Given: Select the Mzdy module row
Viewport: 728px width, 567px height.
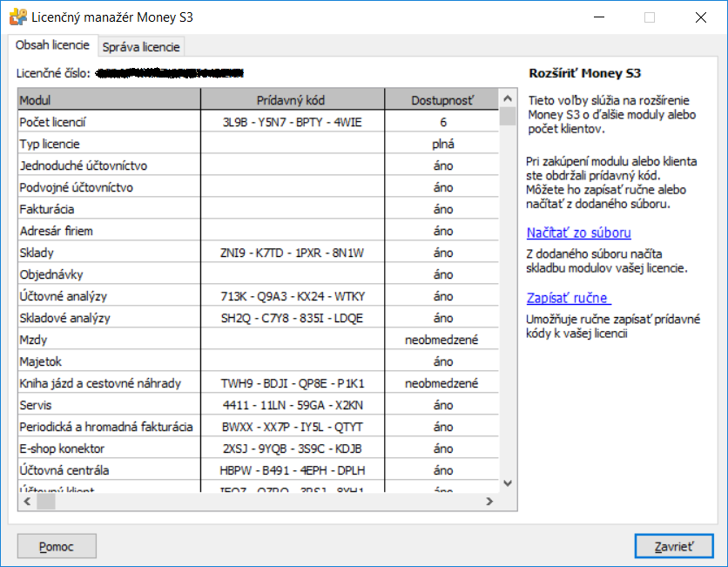Looking at the screenshot, I should [x=258, y=340].
